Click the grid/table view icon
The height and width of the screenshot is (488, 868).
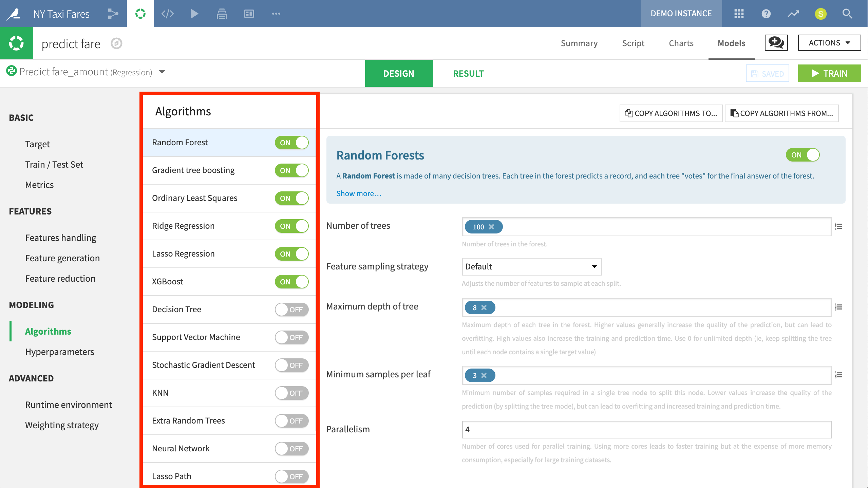pyautogui.click(x=737, y=13)
